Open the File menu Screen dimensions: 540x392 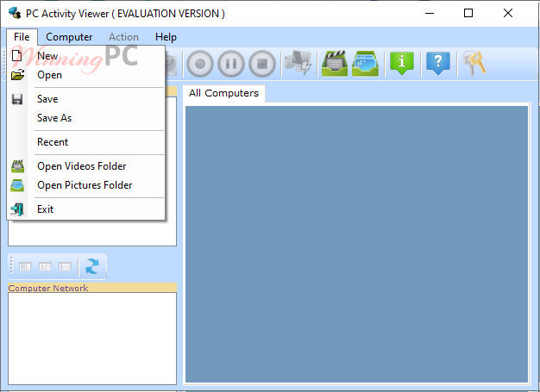pyautogui.click(x=22, y=37)
